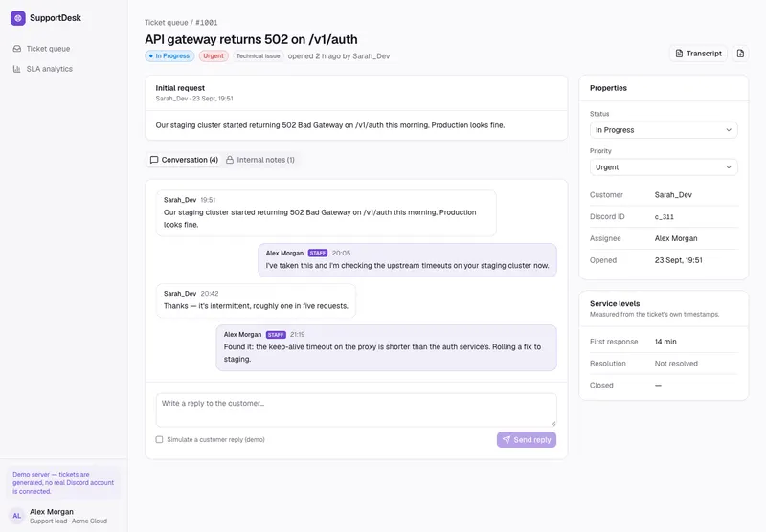Select the Sarah_Dev 19:51 conversation message
The image size is (766, 532).
tap(326, 213)
